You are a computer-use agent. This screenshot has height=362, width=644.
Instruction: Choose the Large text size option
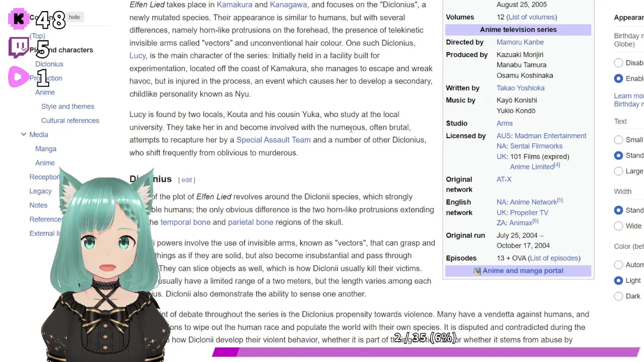(x=618, y=171)
